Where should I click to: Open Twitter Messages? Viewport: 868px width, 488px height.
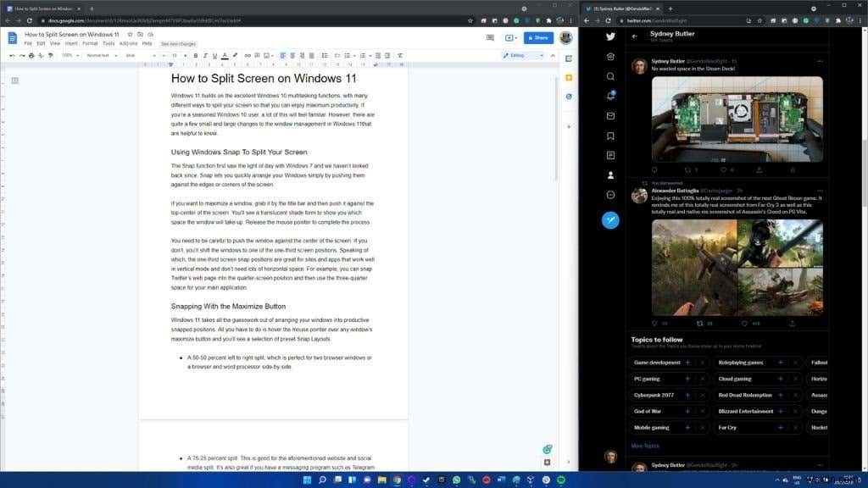(x=610, y=115)
